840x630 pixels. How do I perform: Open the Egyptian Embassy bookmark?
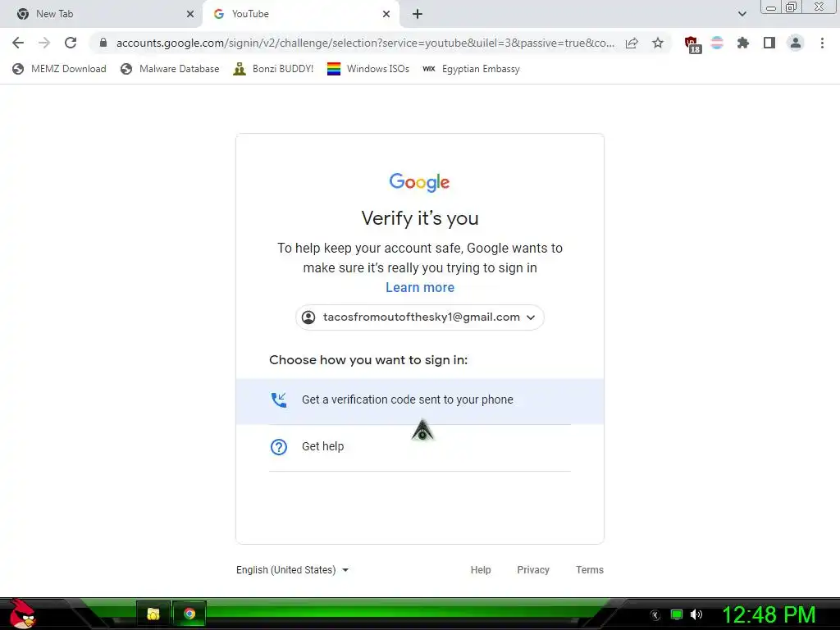click(471, 69)
